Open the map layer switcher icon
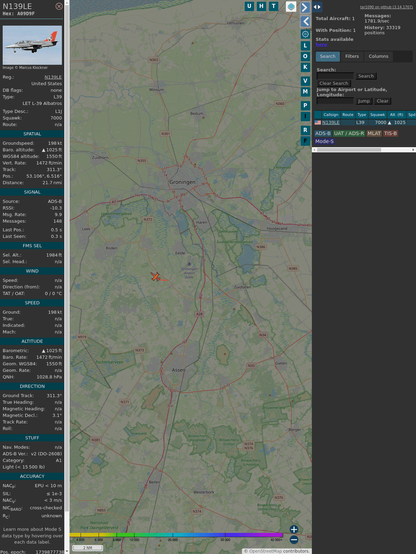Screen dimensions: 416x554 coord(291,6)
